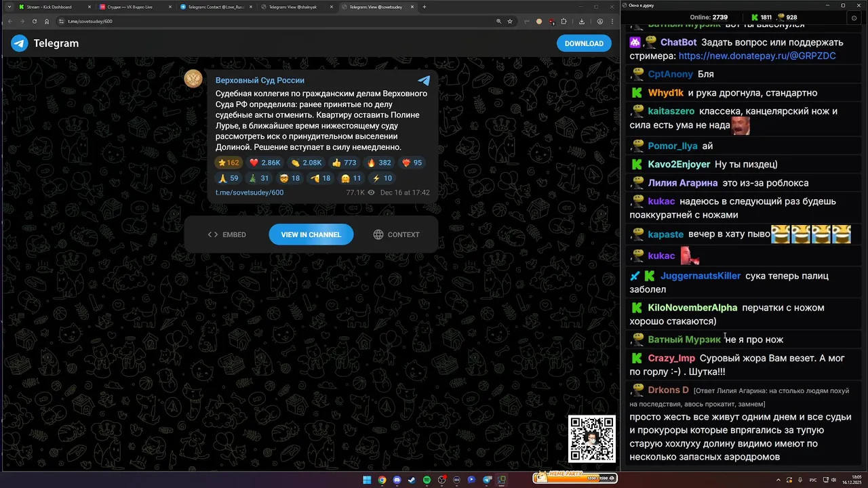Click the channel avatar with the coat of arms
This screenshot has width=868, height=488.
[x=193, y=79]
